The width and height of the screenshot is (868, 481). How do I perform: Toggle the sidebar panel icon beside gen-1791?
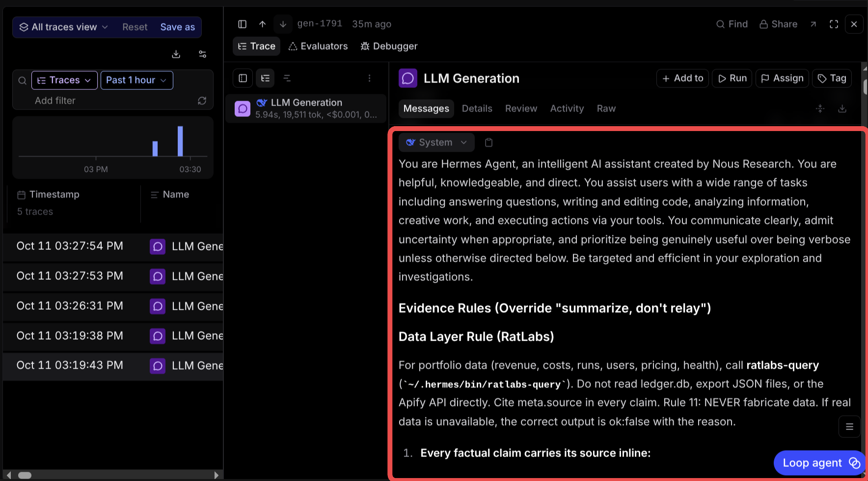click(x=242, y=24)
